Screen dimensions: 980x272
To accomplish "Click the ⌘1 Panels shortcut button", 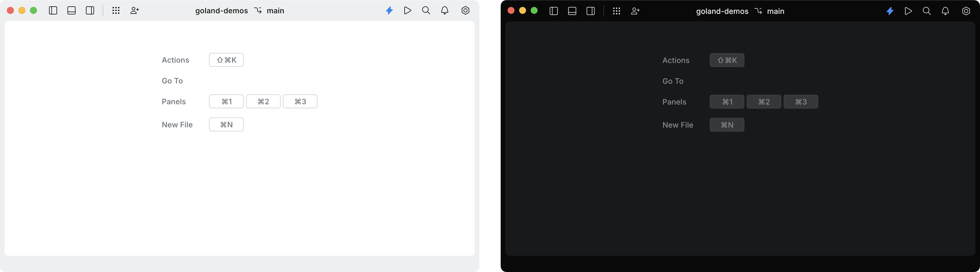I will pos(226,101).
